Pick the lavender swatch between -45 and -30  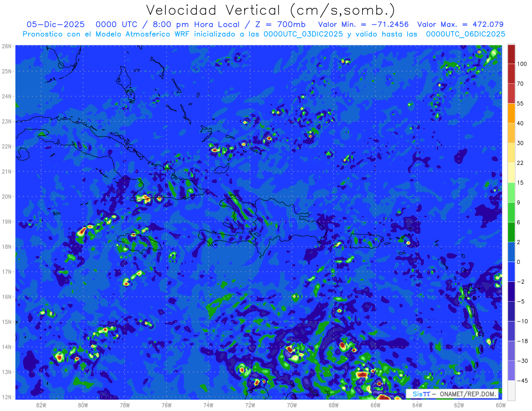[x=511, y=370]
